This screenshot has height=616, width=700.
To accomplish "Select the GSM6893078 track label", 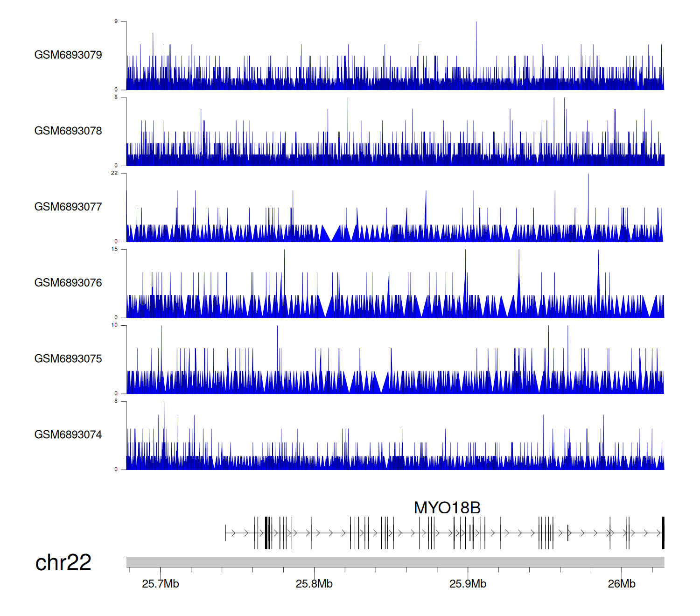I will pyautogui.click(x=68, y=131).
